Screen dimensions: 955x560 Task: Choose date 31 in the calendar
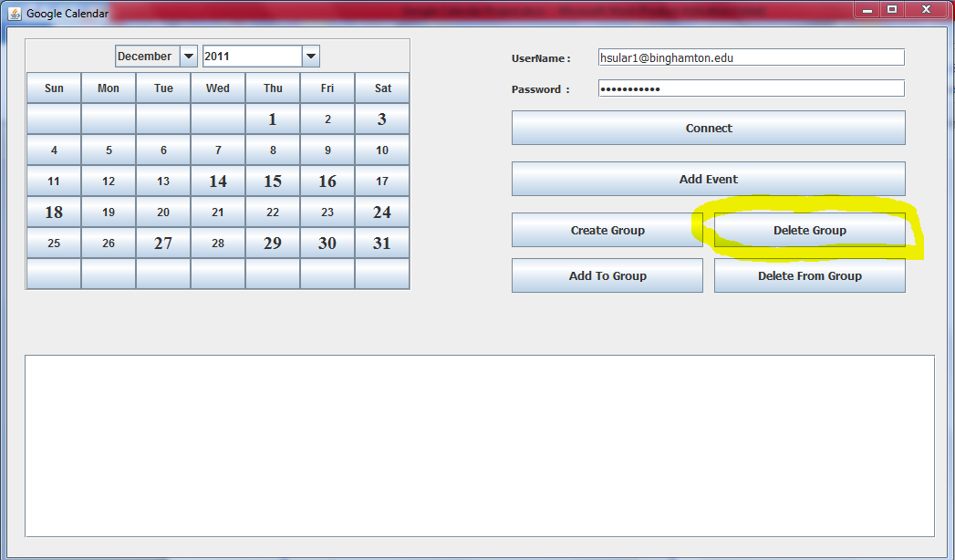[382, 244]
